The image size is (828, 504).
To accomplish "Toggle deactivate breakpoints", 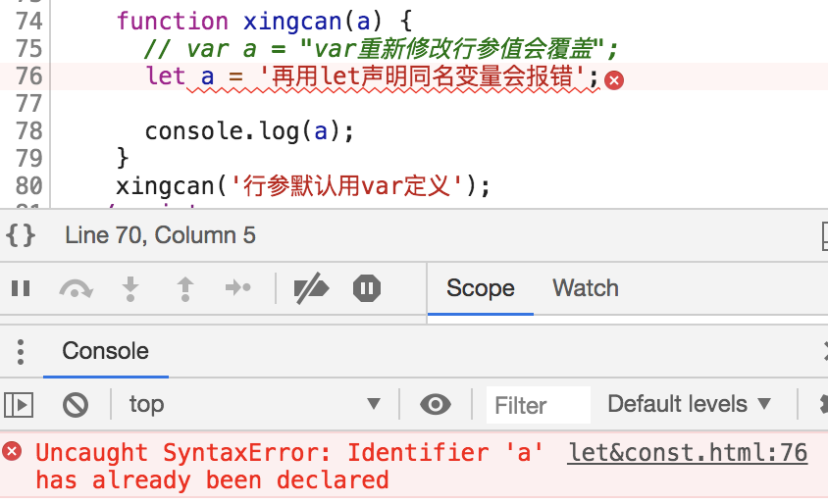I will pyautogui.click(x=311, y=288).
